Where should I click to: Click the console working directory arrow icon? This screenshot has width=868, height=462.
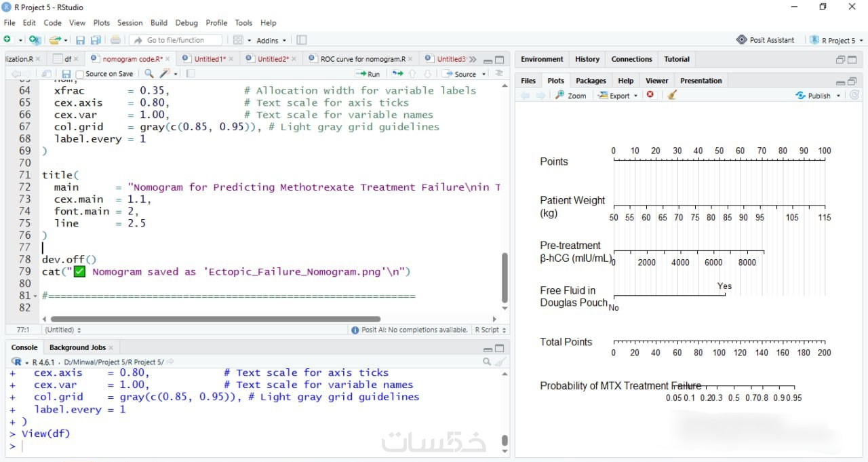click(x=170, y=362)
